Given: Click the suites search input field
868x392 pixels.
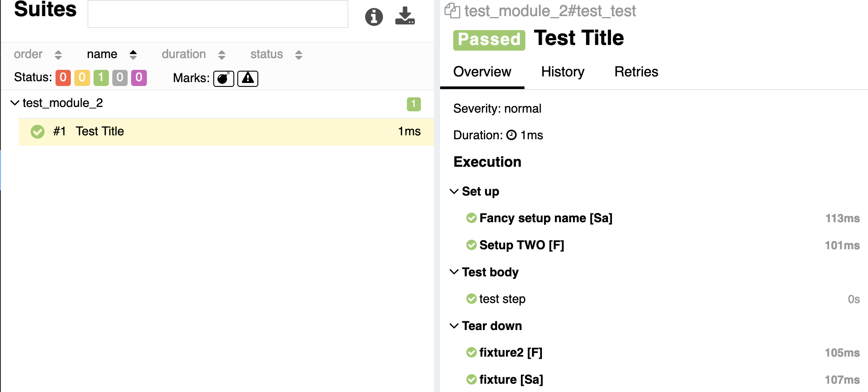Looking at the screenshot, I should click(x=218, y=14).
